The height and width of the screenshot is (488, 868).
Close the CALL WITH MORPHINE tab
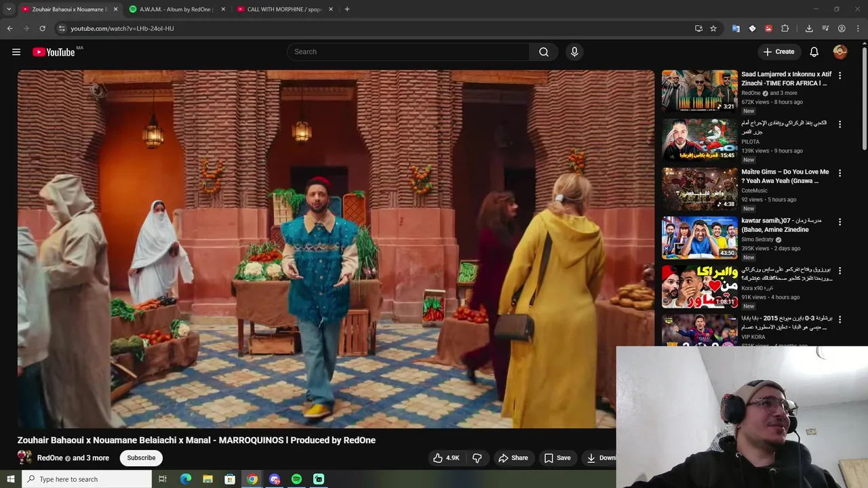coord(331,9)
